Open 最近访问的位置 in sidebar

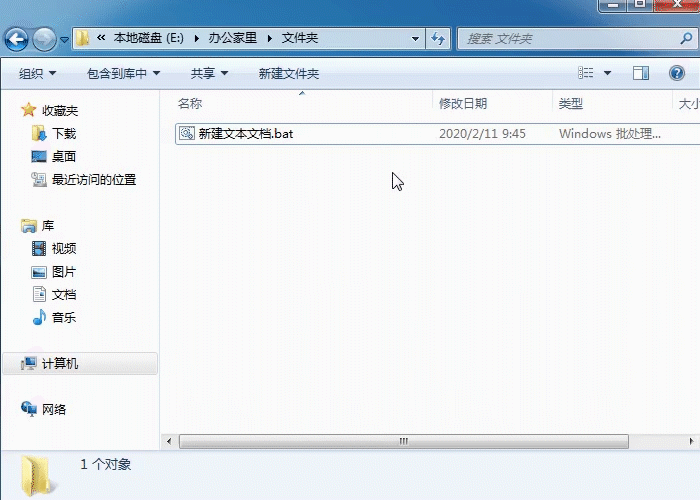(x=93, y=180)
